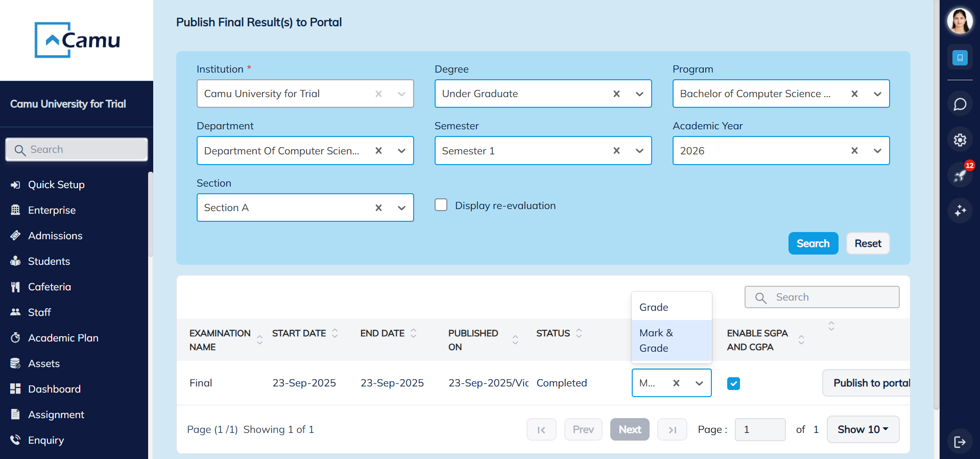Sort by Start Date column
Image resolution: width=980 pixels, height=459 pixels.
pyautogui.click(x=335, y=333)
